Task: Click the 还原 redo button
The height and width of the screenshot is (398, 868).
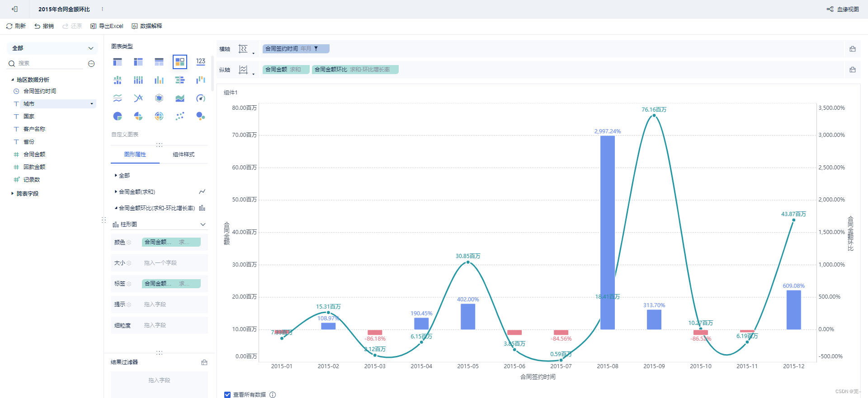Action: pos(72,26)
